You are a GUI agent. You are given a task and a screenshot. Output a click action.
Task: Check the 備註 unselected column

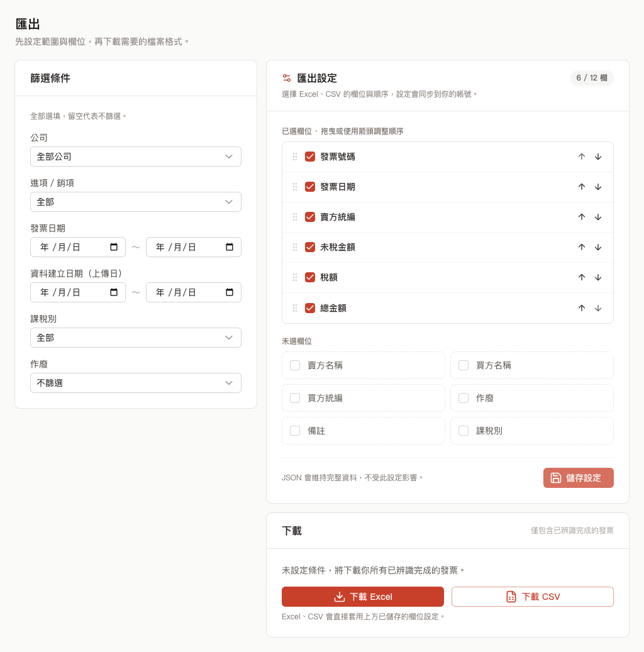click(x=295, y=431)
